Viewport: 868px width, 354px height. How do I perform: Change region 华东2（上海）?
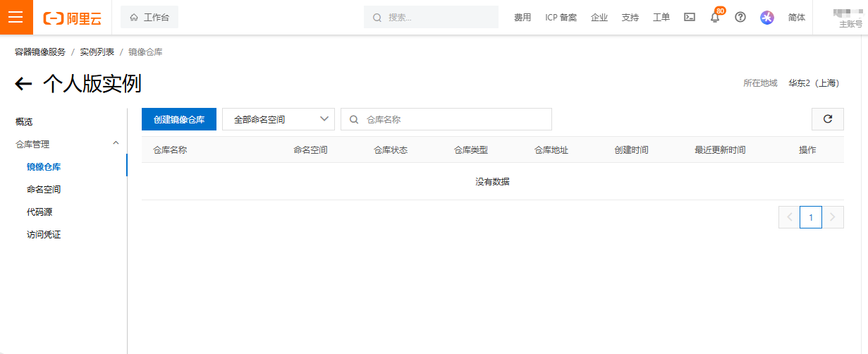(x=815, y=83)
